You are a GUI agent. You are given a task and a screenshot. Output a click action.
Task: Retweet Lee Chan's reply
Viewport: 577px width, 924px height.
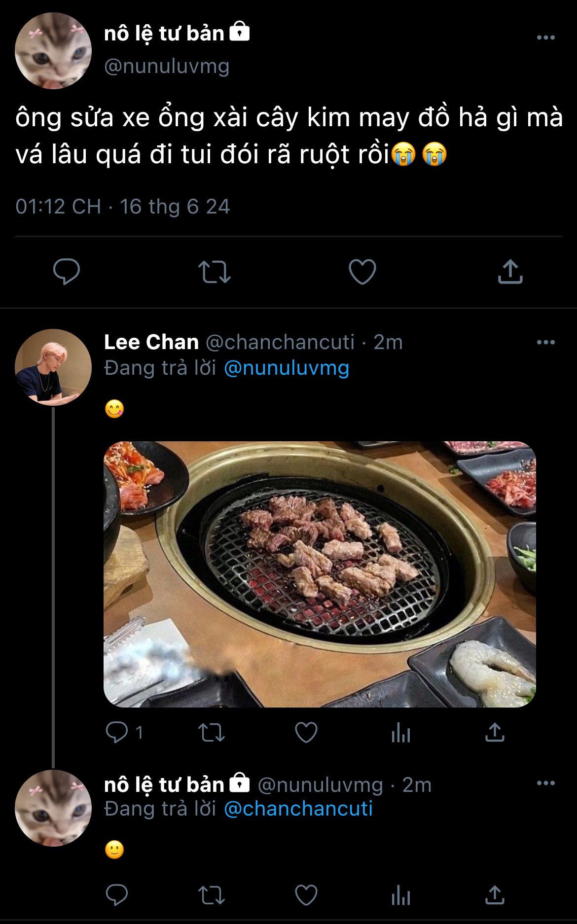(x=211, y=732)
